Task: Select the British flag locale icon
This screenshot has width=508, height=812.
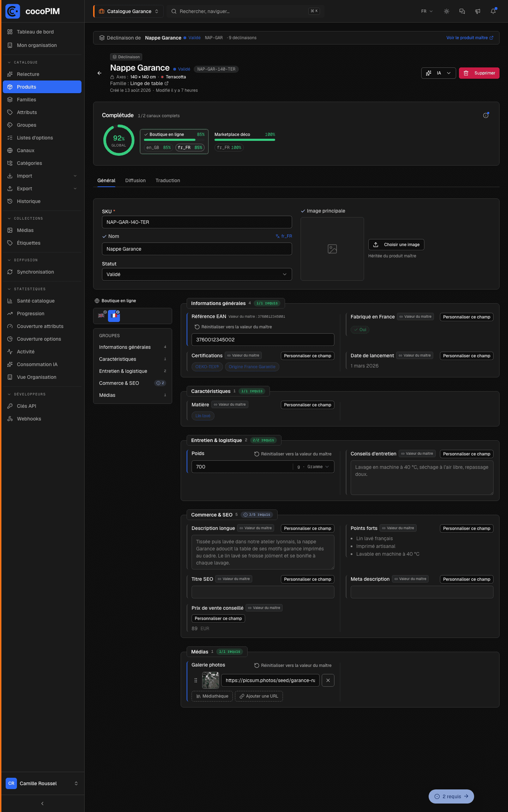Action: [x=101, y=316]
